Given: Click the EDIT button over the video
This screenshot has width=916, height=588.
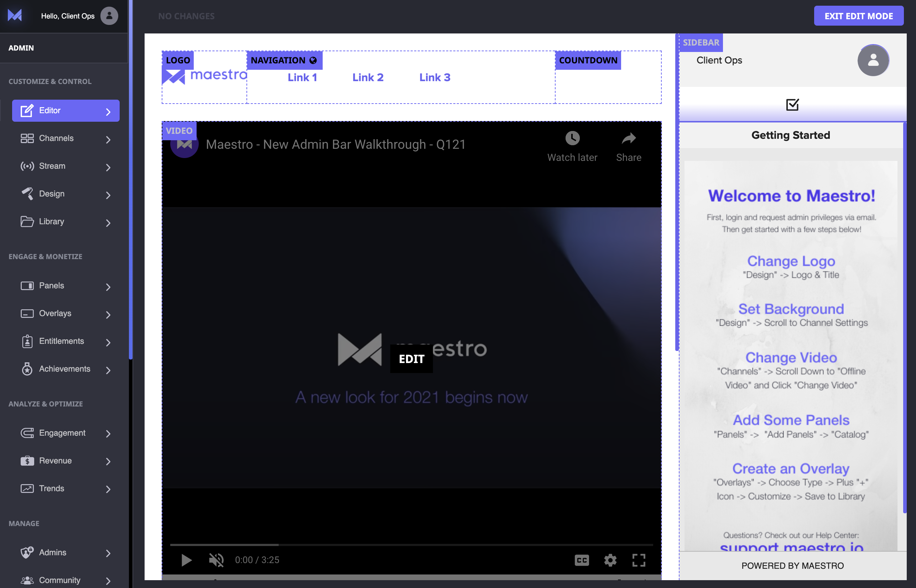Looking at the screenshot, I should click(x=411, y=359).
